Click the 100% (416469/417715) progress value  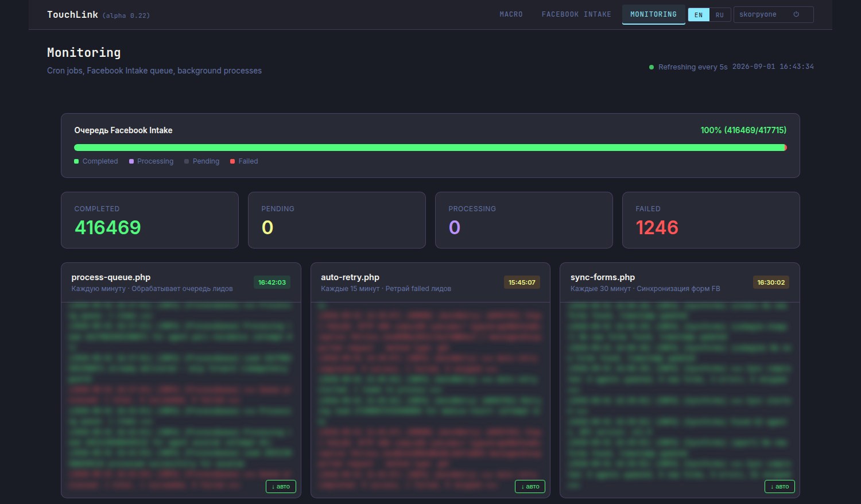point(743,130)
